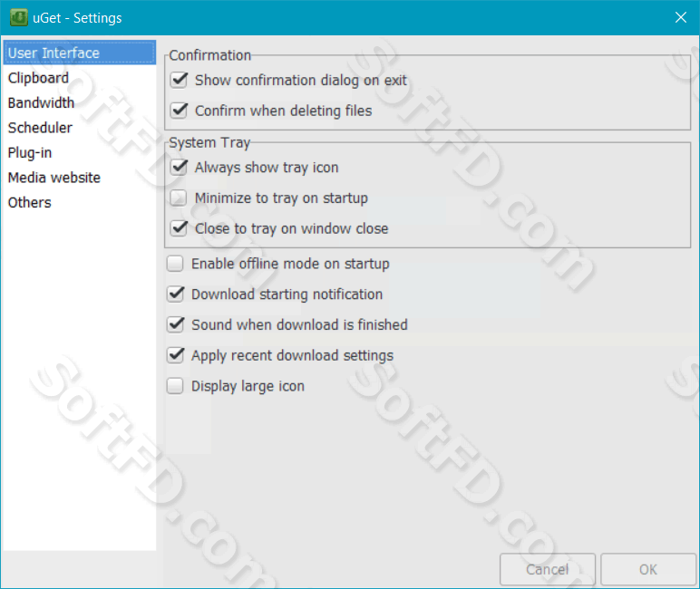Toggle Apply recent download settings

tap(175, 355)
